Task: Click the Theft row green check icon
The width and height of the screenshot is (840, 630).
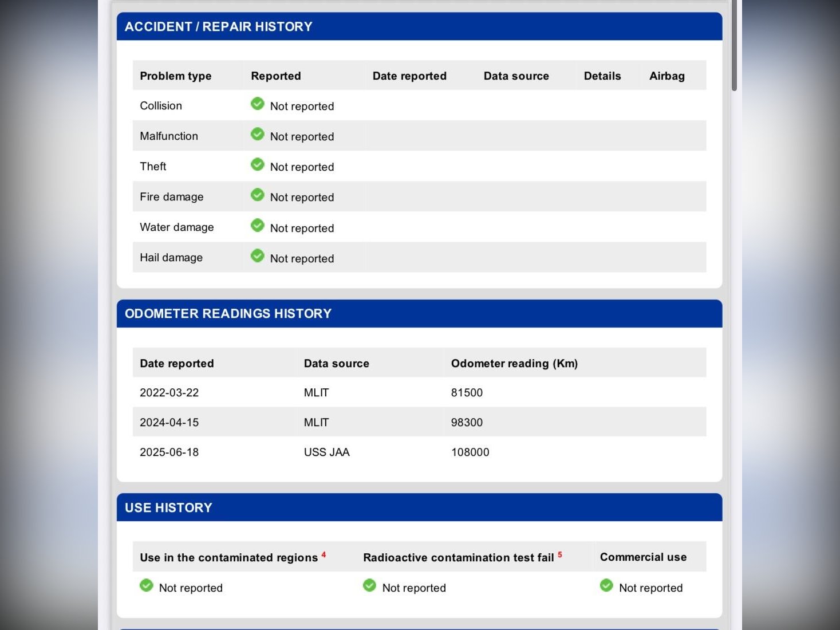Action: pyautogui.click(x=258, y=164)
